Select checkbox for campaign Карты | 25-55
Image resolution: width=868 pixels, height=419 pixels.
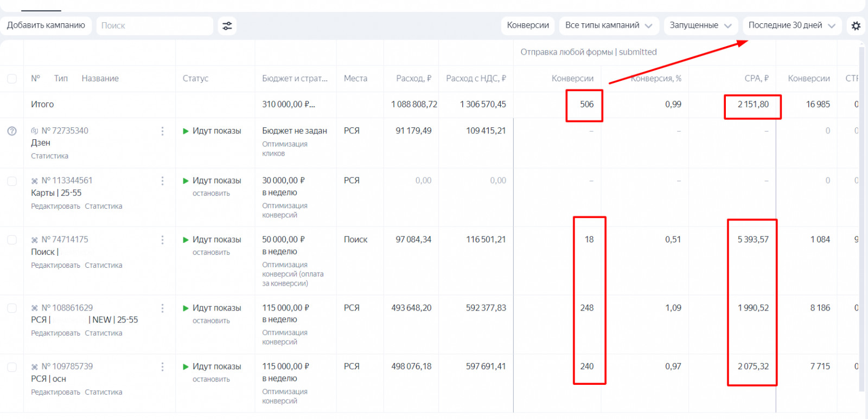tap(12, 181)
